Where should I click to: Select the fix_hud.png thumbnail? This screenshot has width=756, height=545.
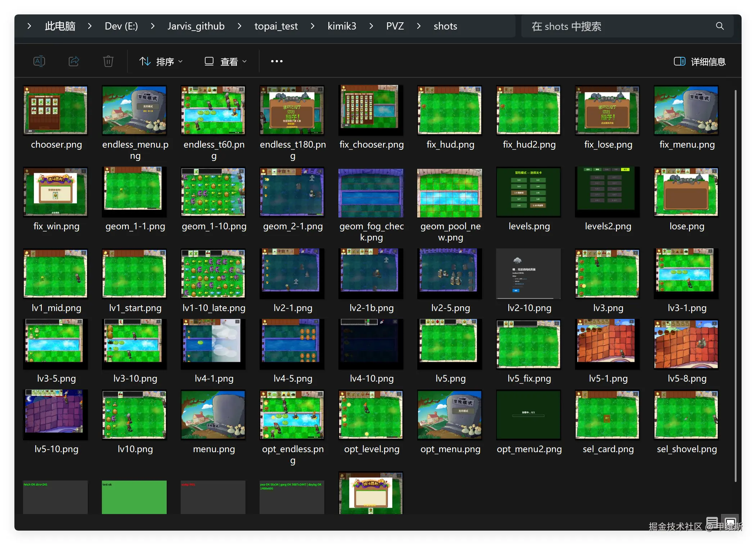pos(450,110)
